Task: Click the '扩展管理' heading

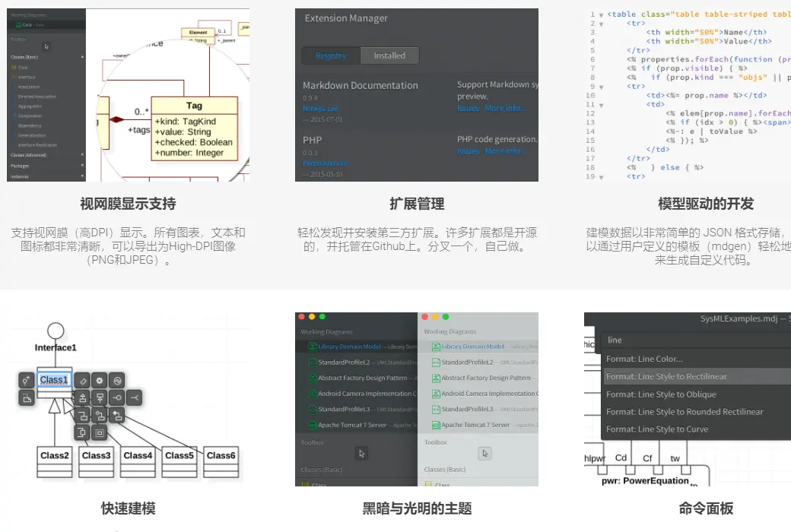Action: point(417,204)
